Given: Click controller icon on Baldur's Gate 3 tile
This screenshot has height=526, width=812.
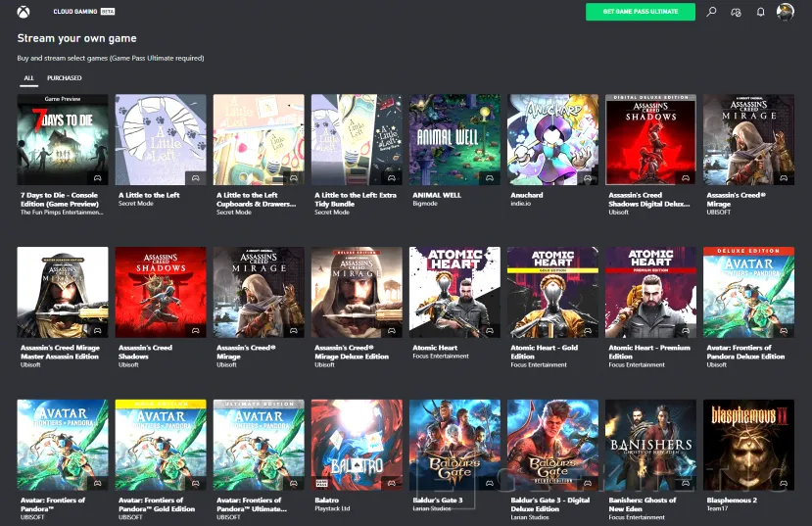Looking at the screenshot, I should pos(490,483).
